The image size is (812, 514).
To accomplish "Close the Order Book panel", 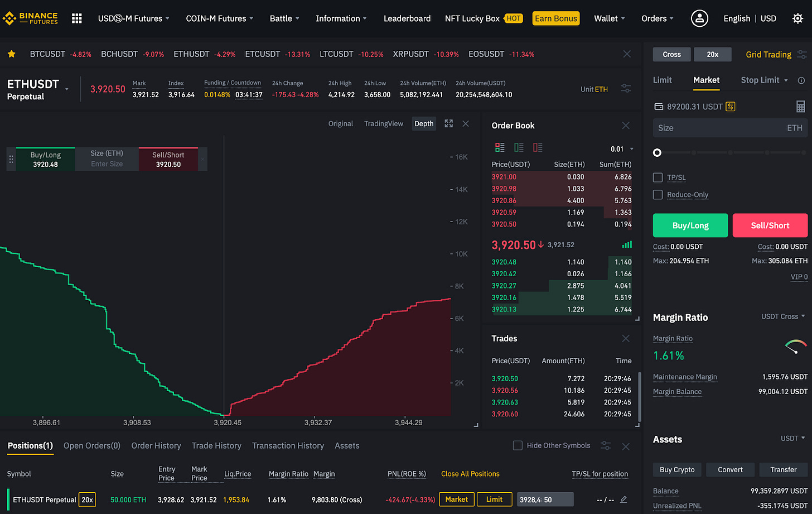I will tap(626, 126).
